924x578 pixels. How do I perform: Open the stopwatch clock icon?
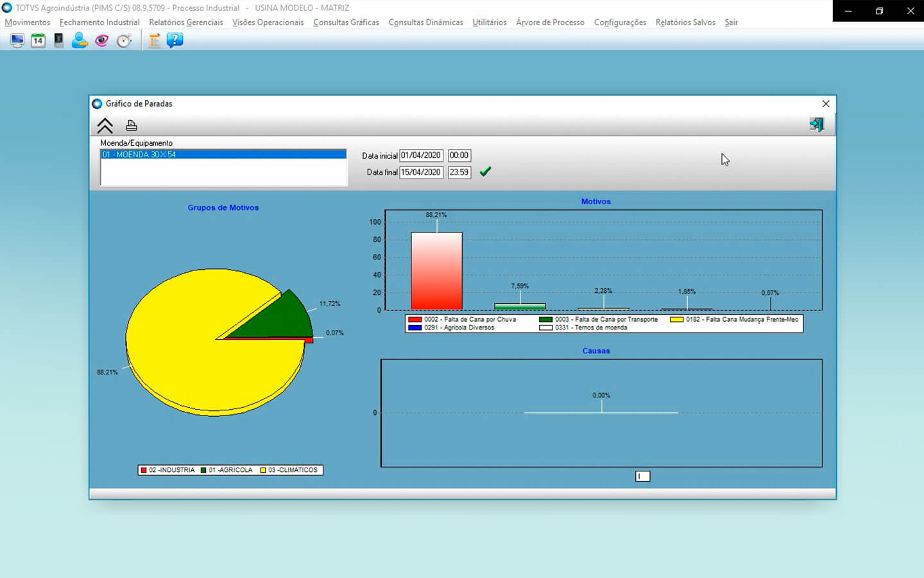pyautogui.click(x=124, y=40)
